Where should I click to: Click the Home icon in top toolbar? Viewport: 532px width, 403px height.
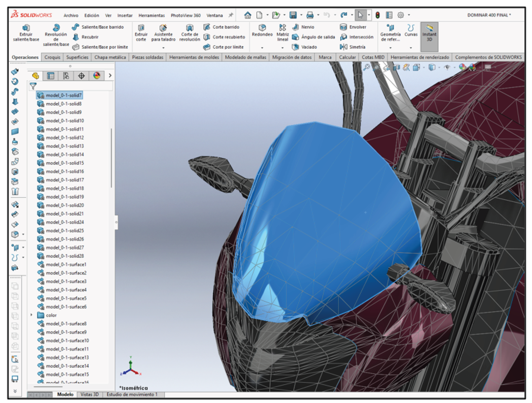[247, 15]
